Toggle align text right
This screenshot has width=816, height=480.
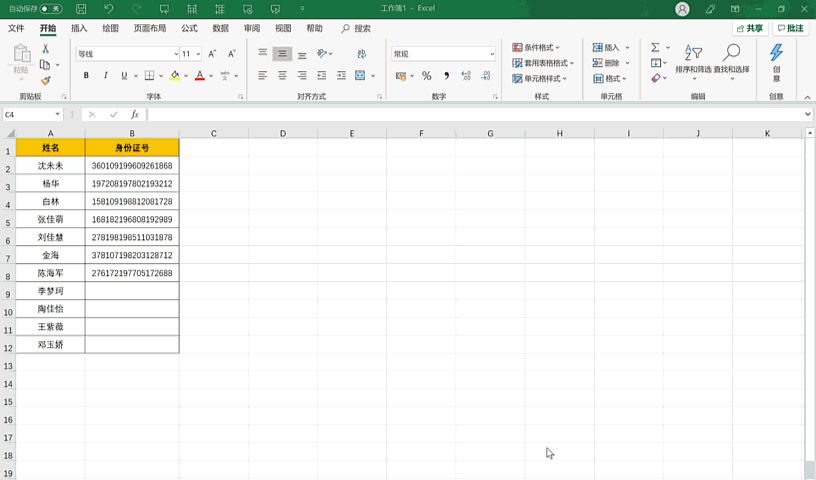coord(302,75)
